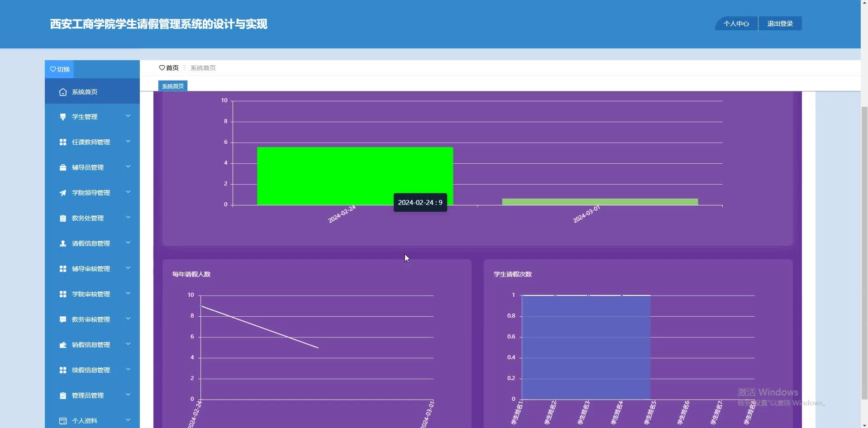
Task: Click the 2024-02-24 label under the bar chart
Action: (342, 214)
